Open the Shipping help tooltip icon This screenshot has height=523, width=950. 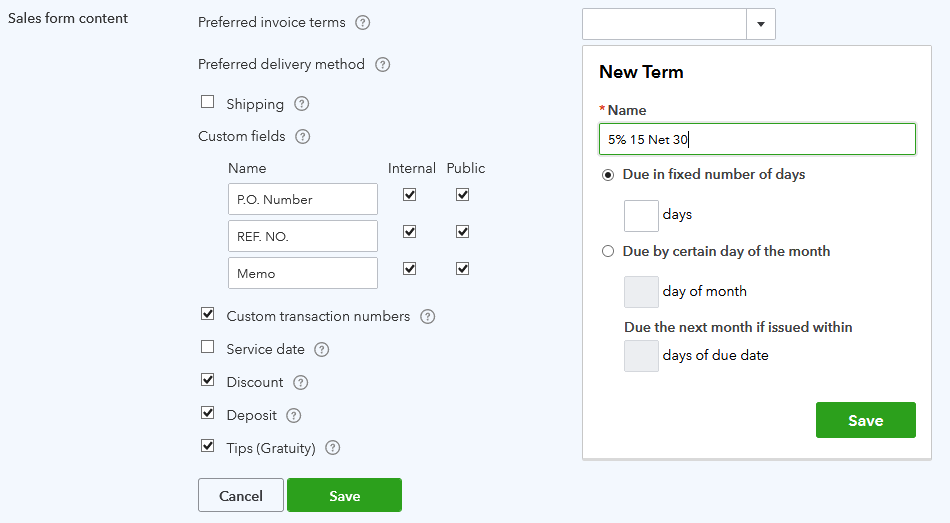pos(301,104)
